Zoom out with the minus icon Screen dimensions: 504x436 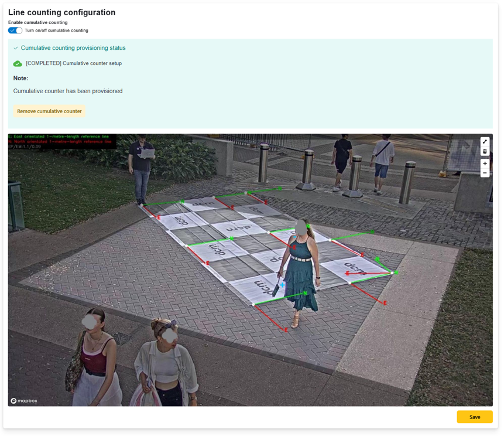485,173
